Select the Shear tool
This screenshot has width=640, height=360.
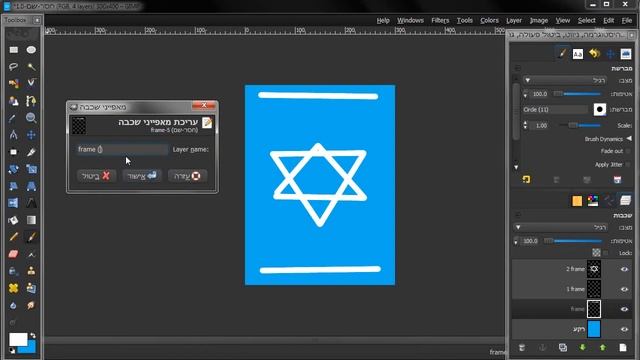coord(13,186)
